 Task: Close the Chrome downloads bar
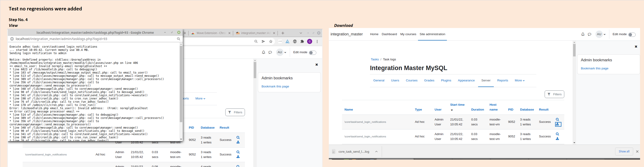click(x=637, y=152)
